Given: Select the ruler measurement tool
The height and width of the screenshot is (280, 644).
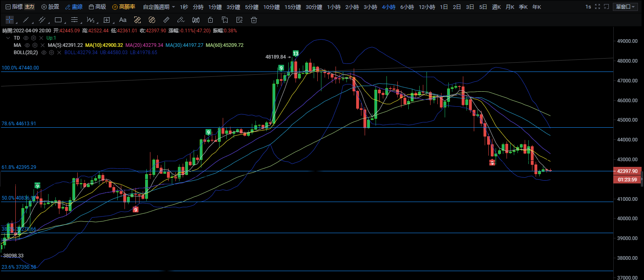Looking at the screenshot, I should pos(166,20).
